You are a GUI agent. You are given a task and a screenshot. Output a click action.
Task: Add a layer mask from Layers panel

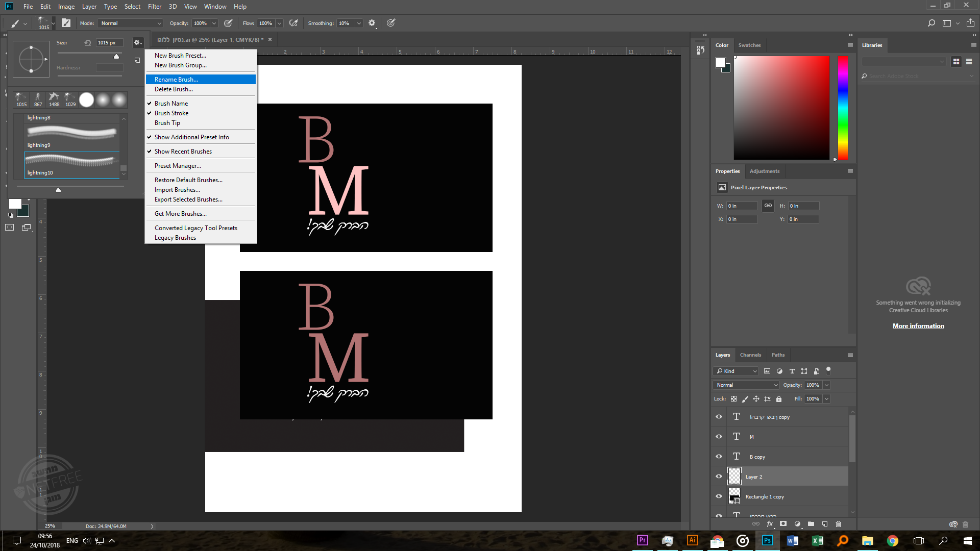(783, 524)
